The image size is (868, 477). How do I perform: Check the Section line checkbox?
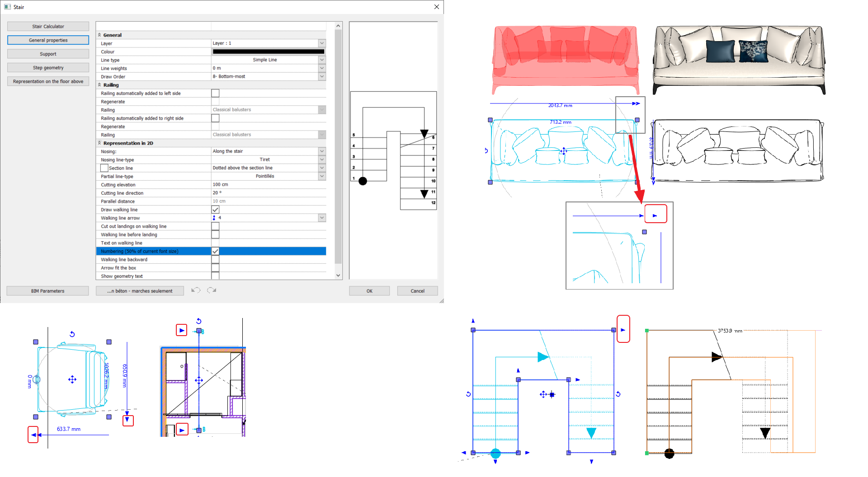pos(104,168)
